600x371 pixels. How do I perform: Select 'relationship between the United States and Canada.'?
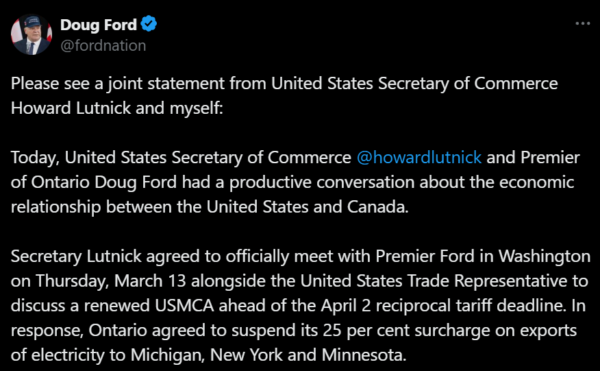[210, 207]
